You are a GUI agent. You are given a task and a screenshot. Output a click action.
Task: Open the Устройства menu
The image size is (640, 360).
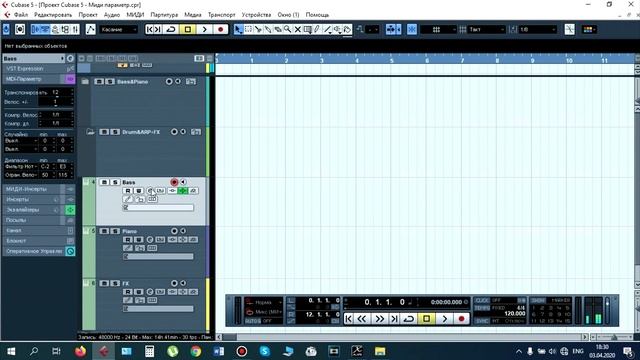coord(256,15)
